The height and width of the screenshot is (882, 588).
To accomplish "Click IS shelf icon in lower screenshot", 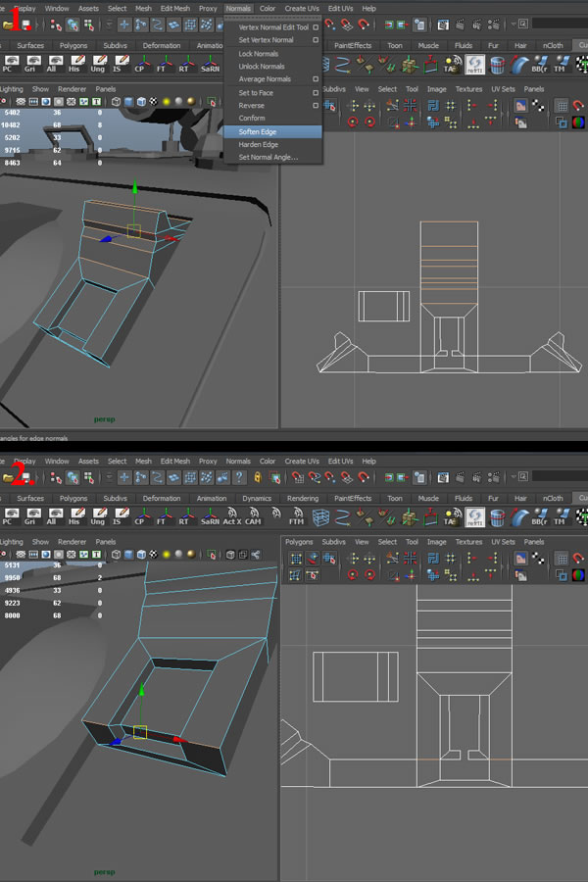I will (x=120, y=516).
